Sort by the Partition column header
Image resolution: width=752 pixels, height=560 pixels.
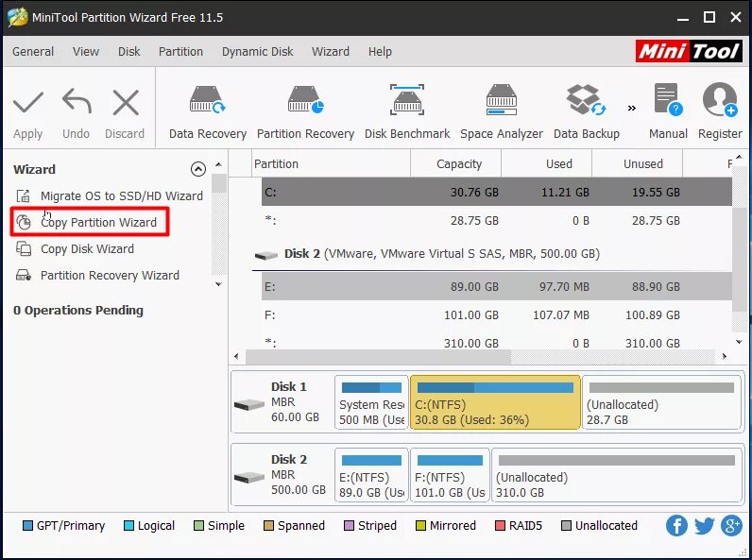click(x=331, y=164)
